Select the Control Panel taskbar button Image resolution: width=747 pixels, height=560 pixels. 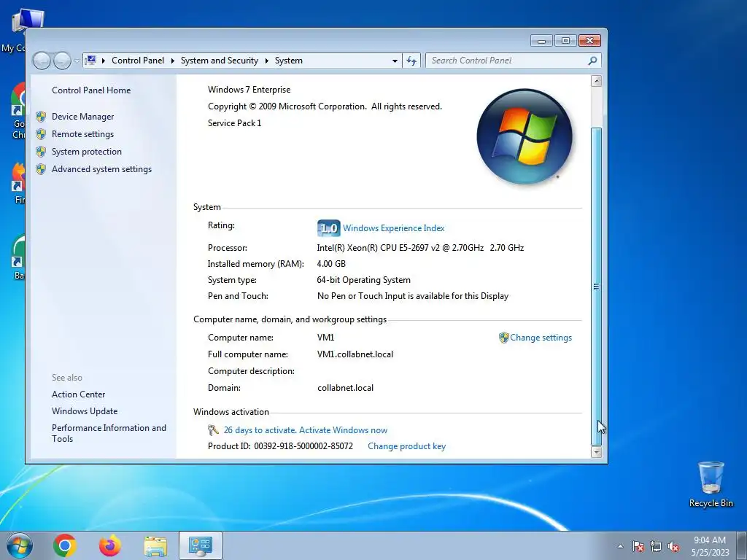tap(201, 545)
